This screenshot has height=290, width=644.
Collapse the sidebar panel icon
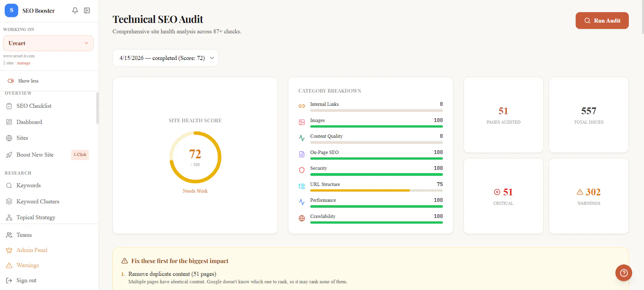(x=87, y=11)
